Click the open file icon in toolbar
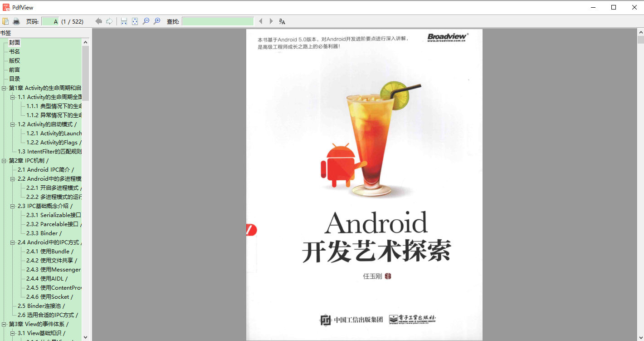 [x=5, y=21]
